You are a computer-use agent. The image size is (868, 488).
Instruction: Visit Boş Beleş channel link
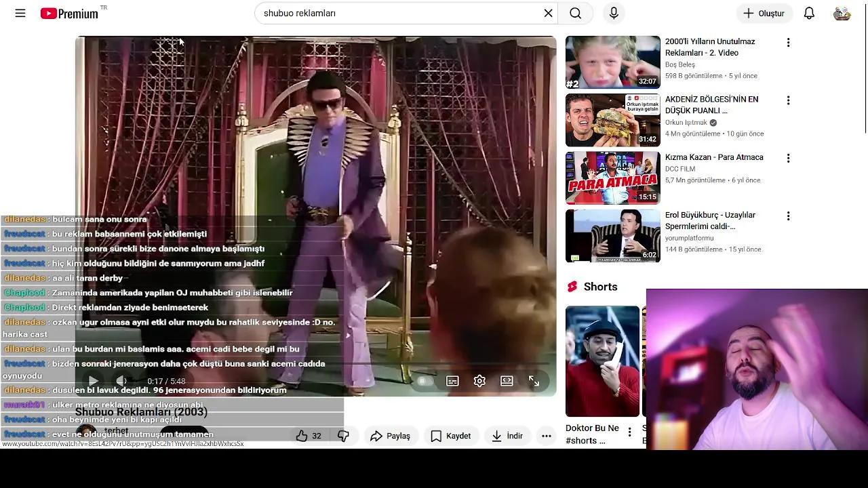[680, 64]
